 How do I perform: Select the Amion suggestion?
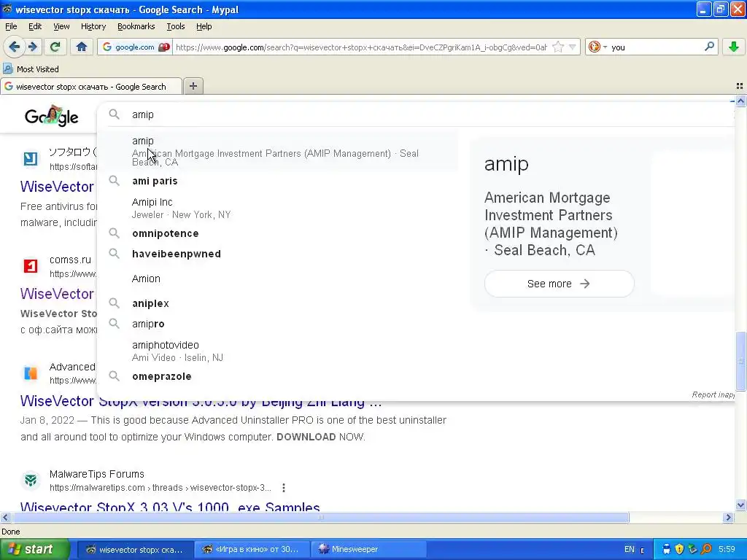point(277,279)
